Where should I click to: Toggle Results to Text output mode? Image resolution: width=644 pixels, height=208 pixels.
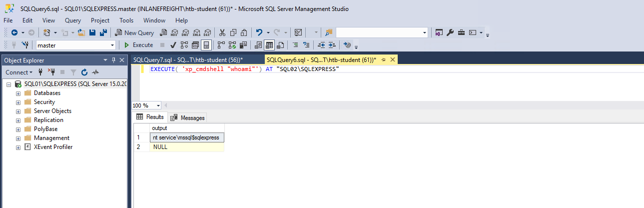(258, 45)
